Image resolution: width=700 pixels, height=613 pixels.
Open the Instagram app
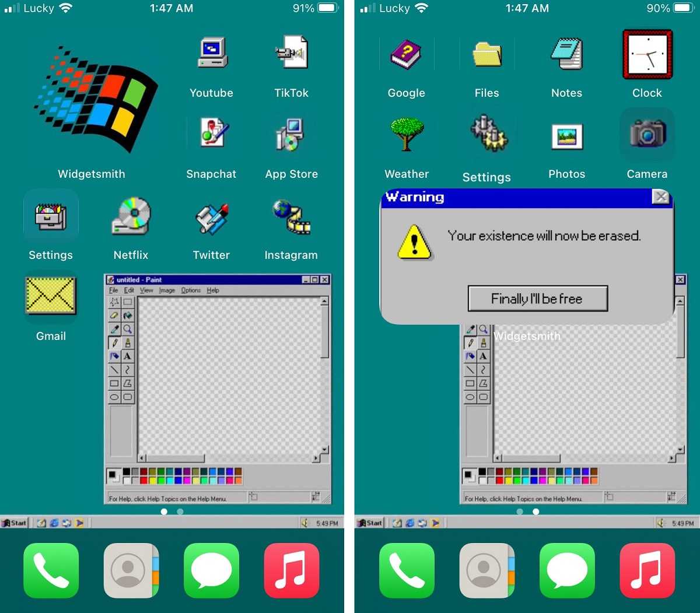[291, 216]
